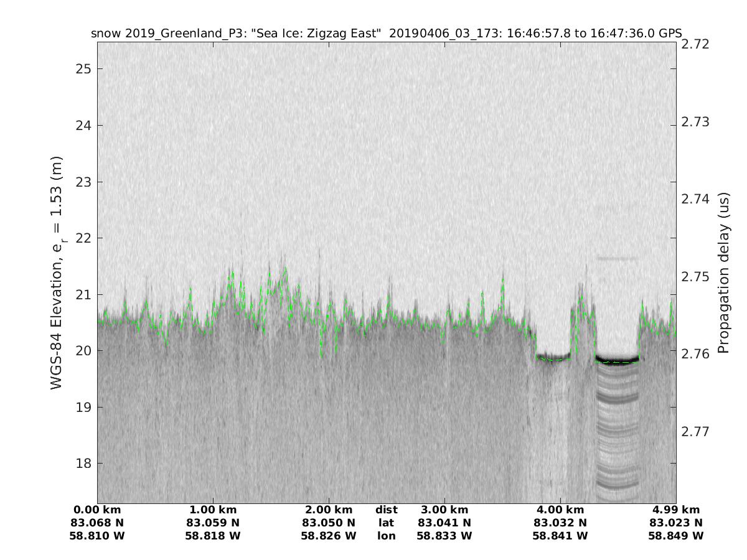Click the '4.99 km' distance label
This screenshot has width=747, height=560.
point(675,510)
